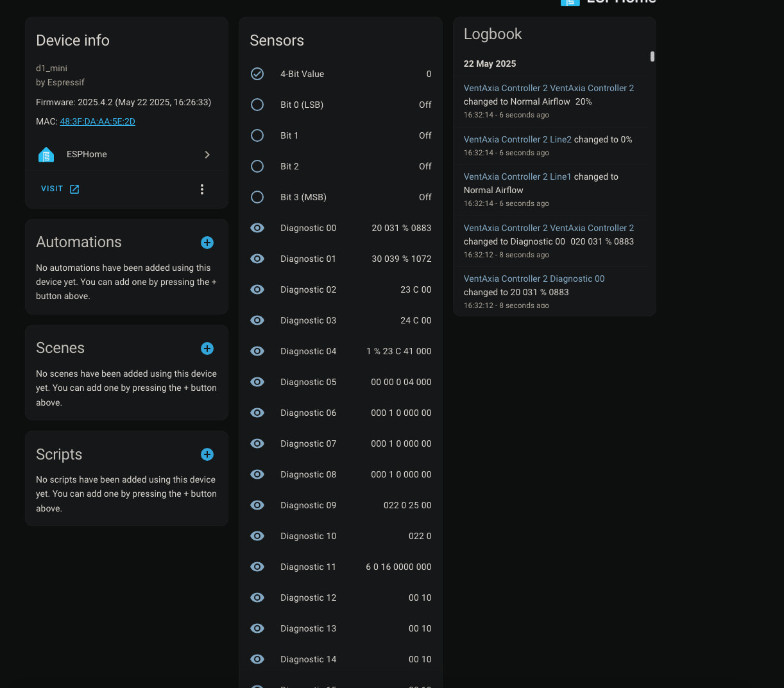
Task: Open the three-dot device menu
Action: tap(202, 189)
